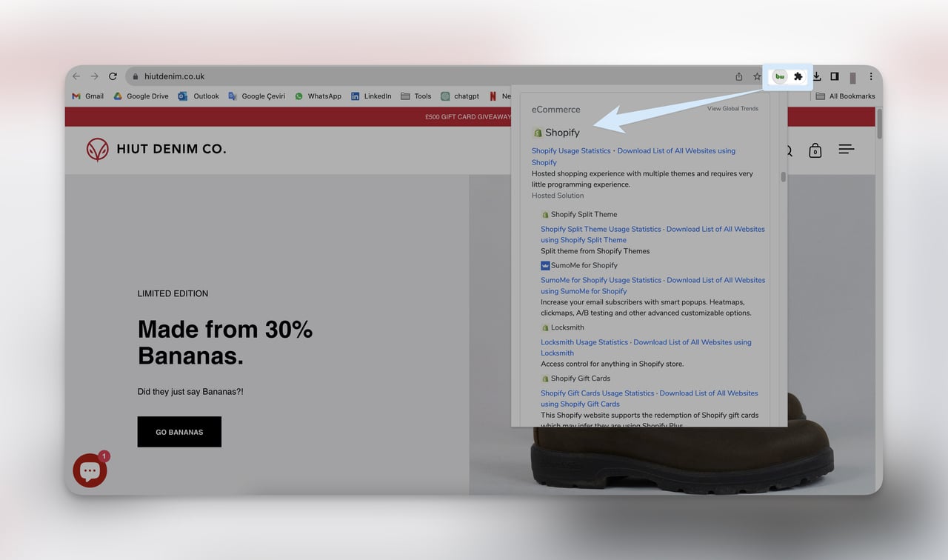Reload the current page
The image size is (948, 560).
(x=113, y=76)
